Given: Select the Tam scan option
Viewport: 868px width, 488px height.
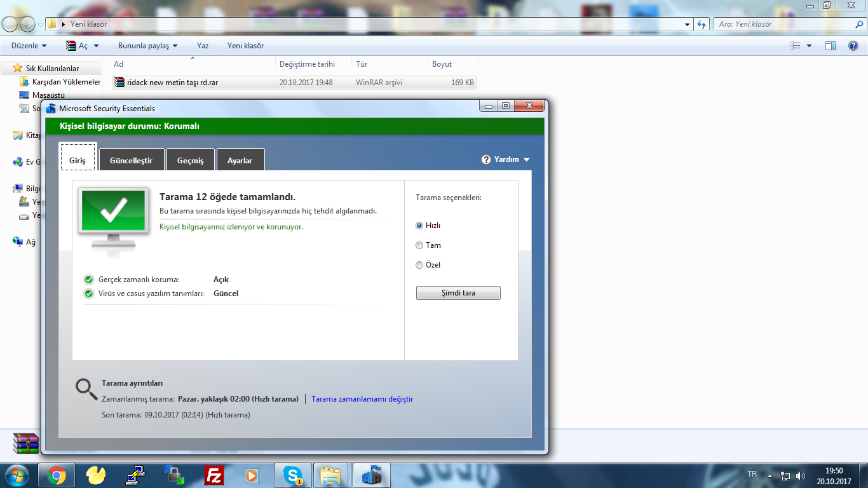Looking at the screenshot, I should tap(419, 245).
